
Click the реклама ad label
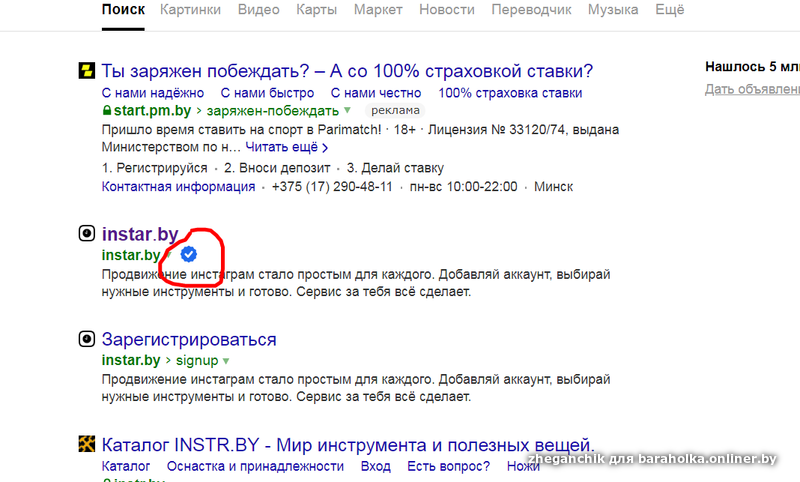click(x=395, y=110)
